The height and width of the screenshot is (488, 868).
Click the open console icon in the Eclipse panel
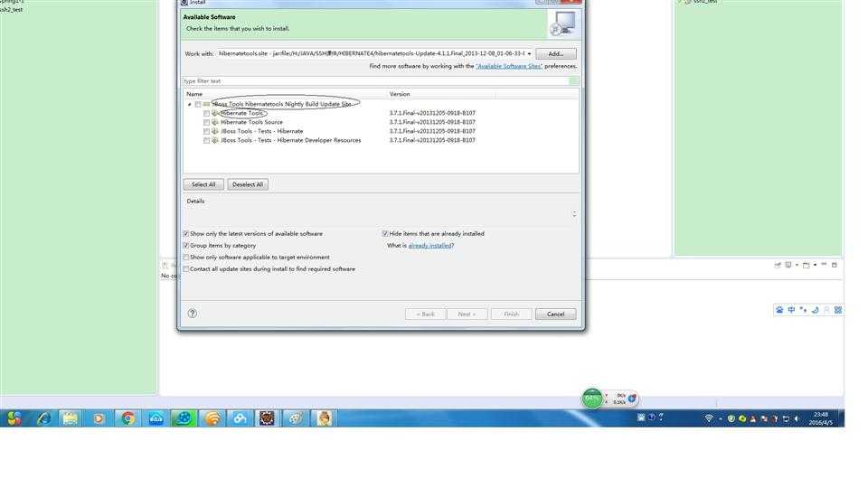(x=806, y=265)
